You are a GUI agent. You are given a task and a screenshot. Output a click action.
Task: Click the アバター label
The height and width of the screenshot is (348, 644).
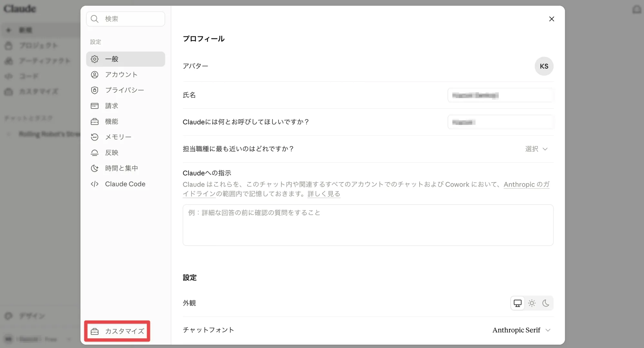pyautogui.click(x=195, y=66)
